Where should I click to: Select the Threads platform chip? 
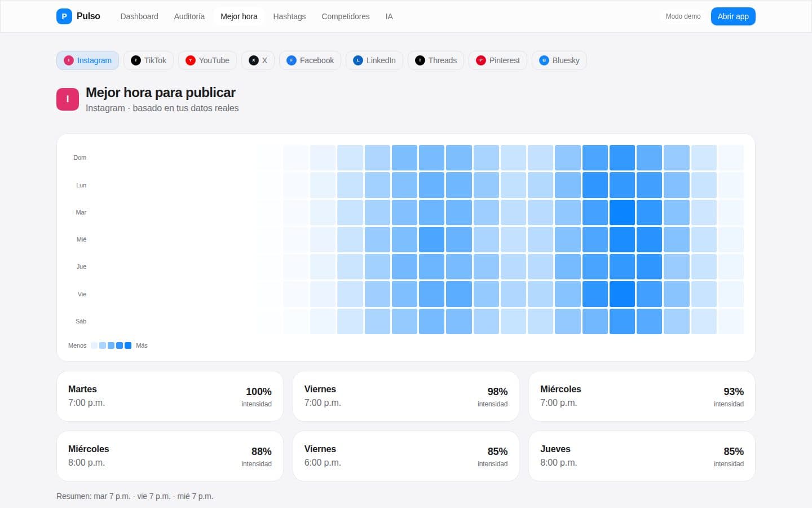[x=436, y=60]
